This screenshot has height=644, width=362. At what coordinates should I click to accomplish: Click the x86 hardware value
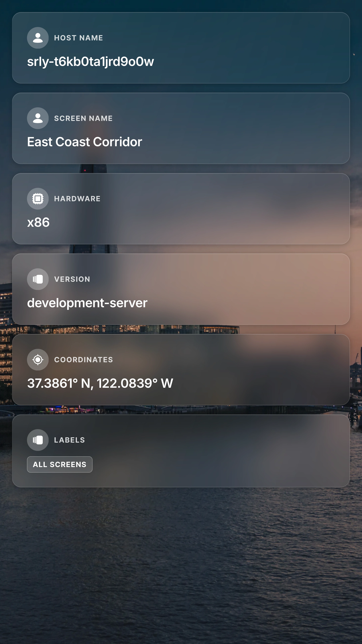point(38,222)
